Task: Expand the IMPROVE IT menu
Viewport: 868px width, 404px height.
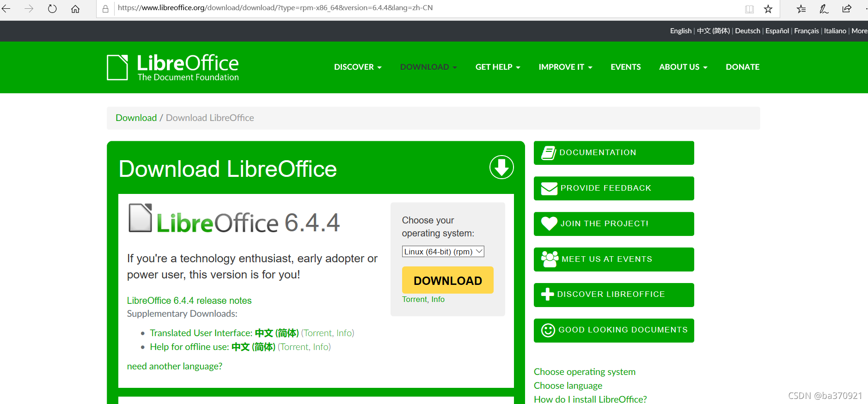Action: [565, 67]
